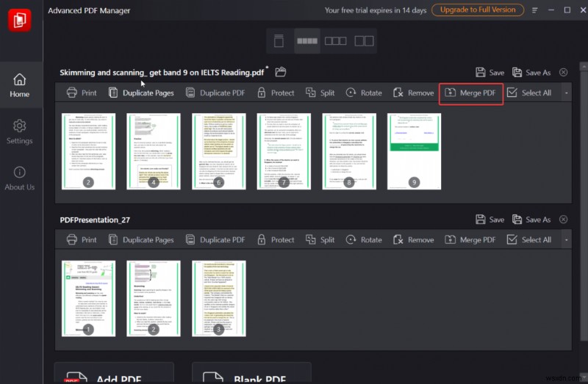The image size is (588, 384).
Task: Expand more options in Skimming PDF toolbar
Action: point(566,93)
